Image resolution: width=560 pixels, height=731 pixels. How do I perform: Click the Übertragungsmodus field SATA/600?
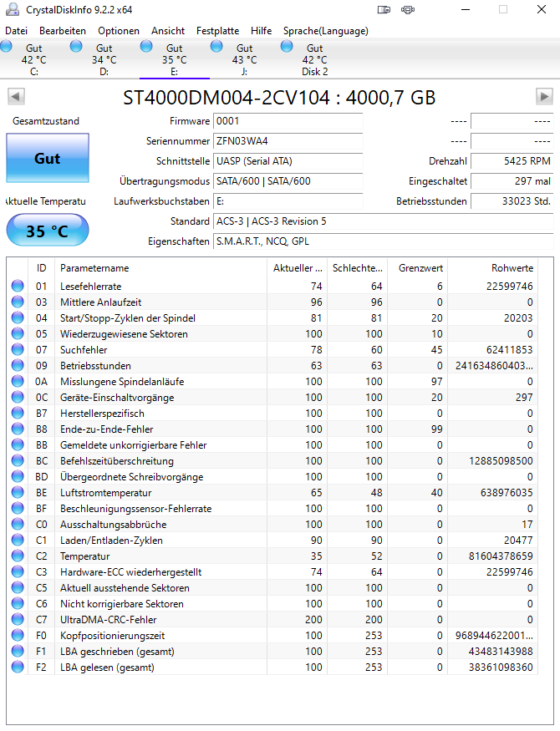[288, 181]
